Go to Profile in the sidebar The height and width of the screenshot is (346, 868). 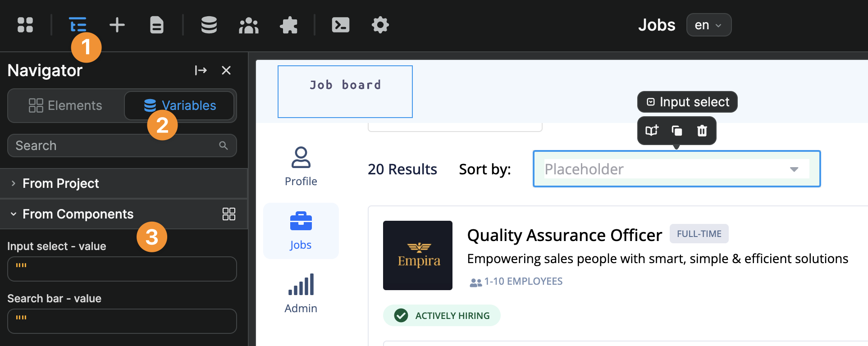[301, 166]
